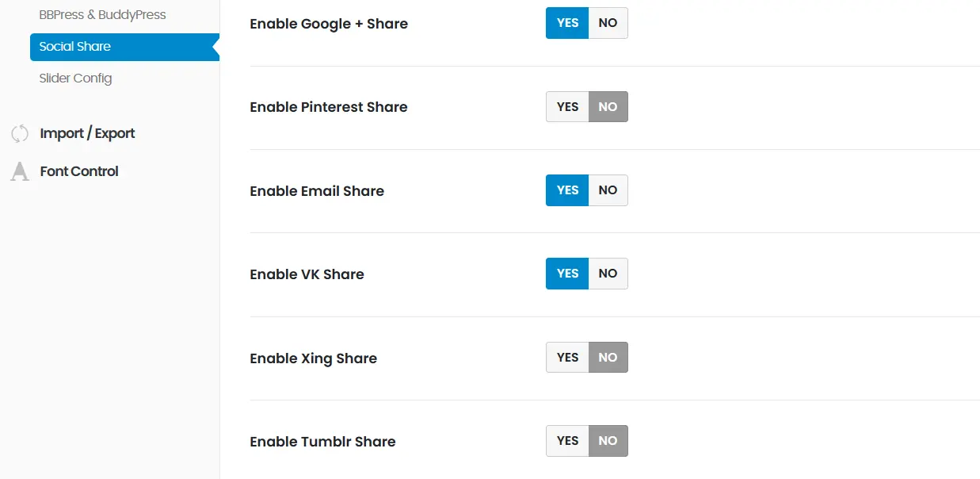Open the BBPress & BuddyPress settings section
Screen dimensions: 980x479
click(x=102, y=15)
